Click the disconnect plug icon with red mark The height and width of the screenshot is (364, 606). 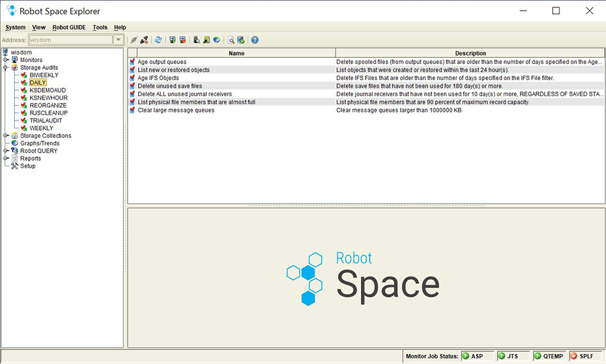coord(144,40)
